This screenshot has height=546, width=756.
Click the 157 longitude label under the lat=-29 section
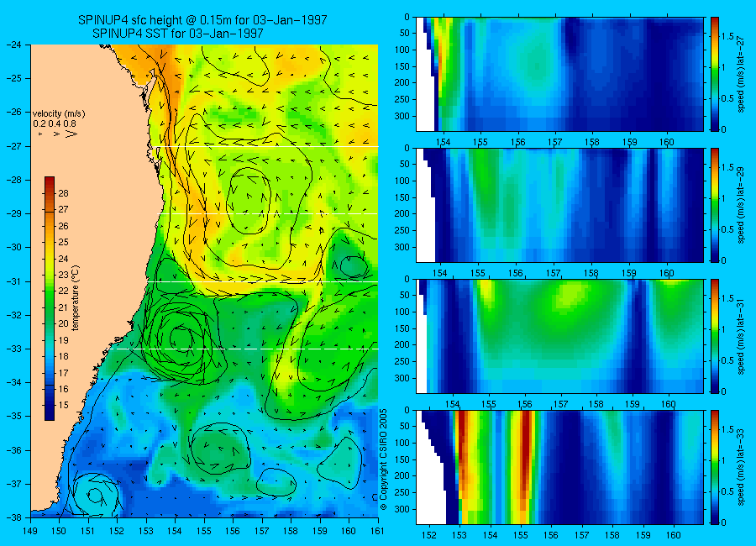click(554, 273)
